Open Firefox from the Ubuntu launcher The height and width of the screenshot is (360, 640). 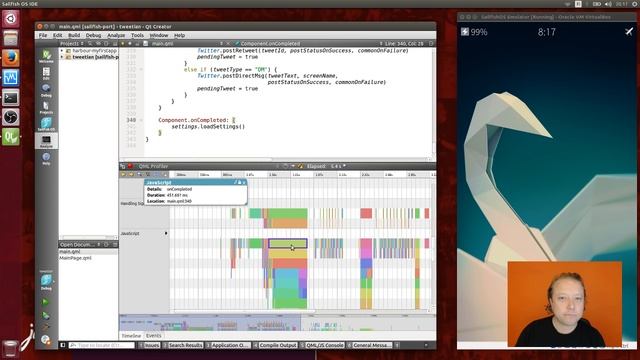11,58
